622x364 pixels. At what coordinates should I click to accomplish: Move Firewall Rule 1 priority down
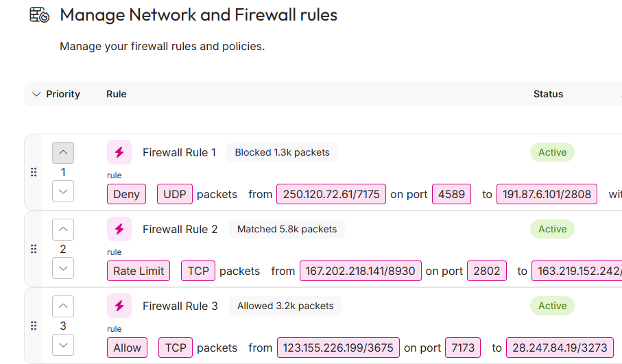63,191
